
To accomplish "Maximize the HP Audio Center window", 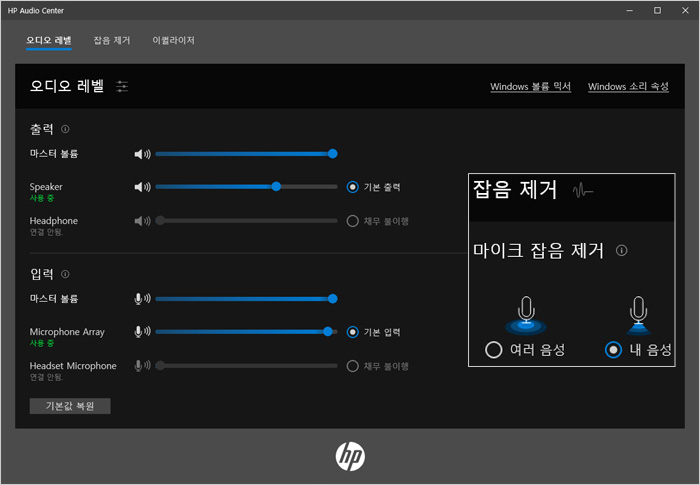I will [x=657, y=10].
